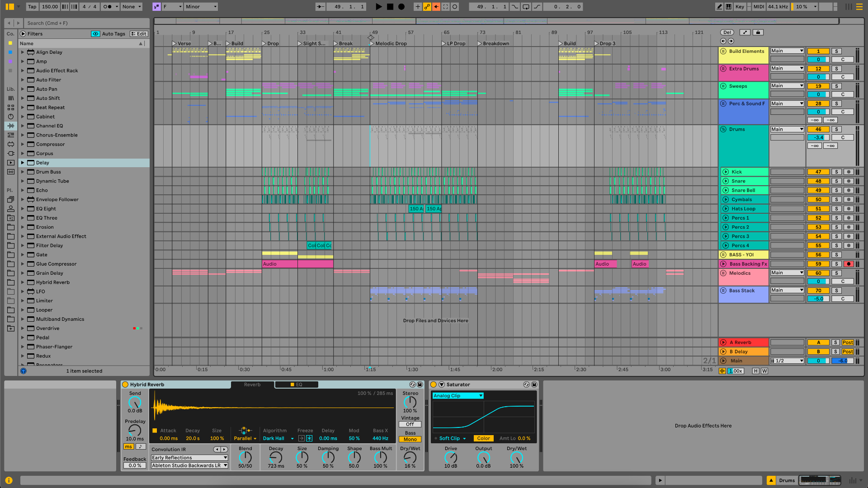This screenshot has height=488, width=868.
Task: Click the Tap tempo button
Action: coord(31,6)
